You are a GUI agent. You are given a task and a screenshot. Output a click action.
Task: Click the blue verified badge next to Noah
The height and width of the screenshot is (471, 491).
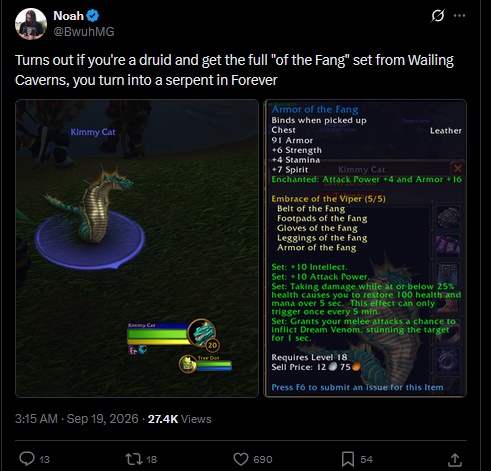(92, 16)
